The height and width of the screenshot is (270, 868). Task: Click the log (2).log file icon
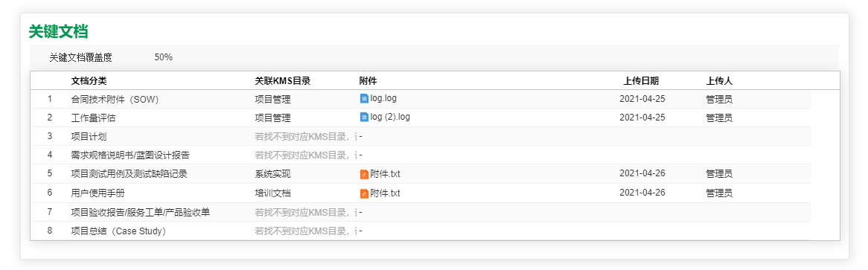364,118
